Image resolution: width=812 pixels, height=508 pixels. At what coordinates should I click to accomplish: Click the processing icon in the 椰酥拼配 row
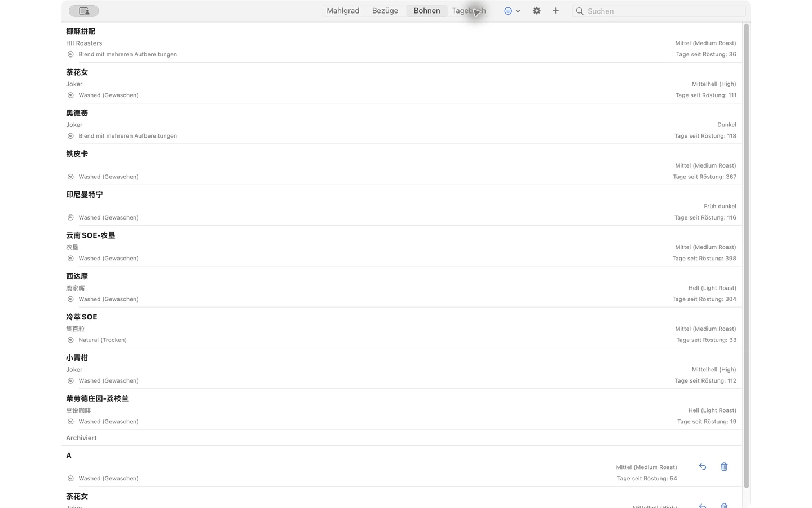click(x=70, y=55)
